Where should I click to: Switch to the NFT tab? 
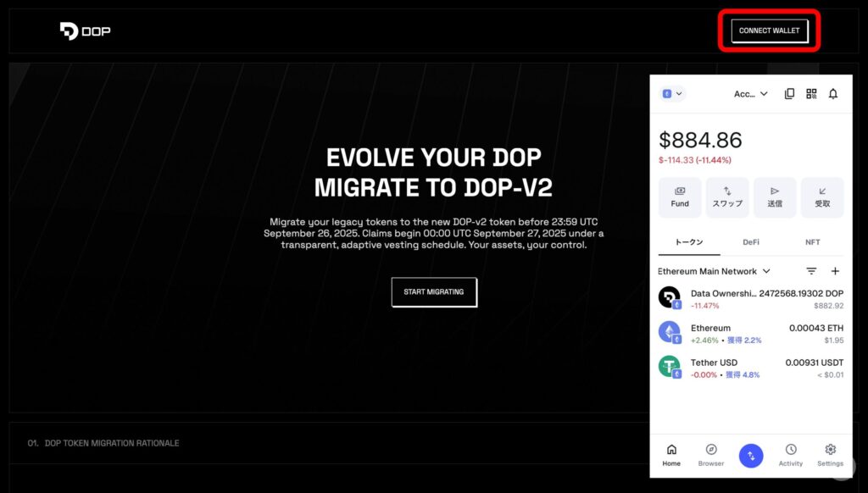click(x=813, y=242)
